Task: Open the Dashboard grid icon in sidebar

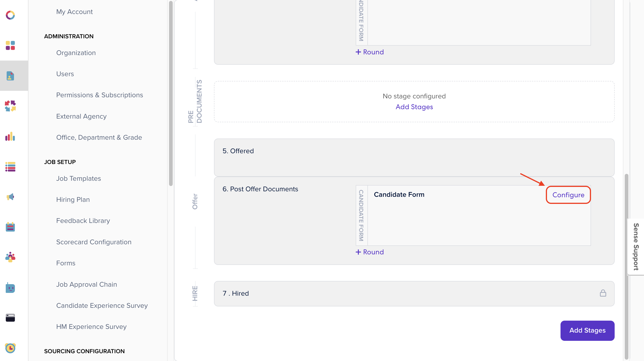Action: (x=10, y=45)
